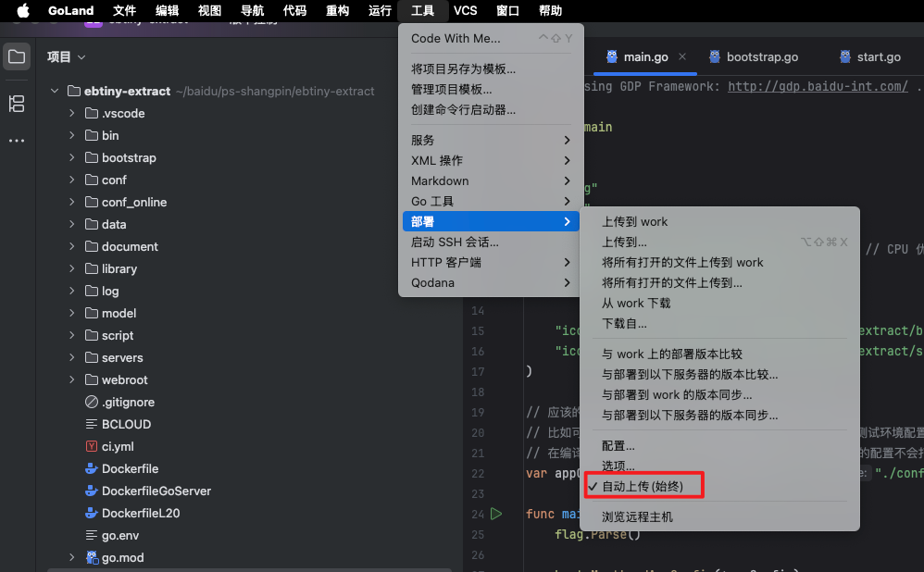Open the Go 工具 submenu
This screenshot has height=572, width=924.
(x=491, y=202)
